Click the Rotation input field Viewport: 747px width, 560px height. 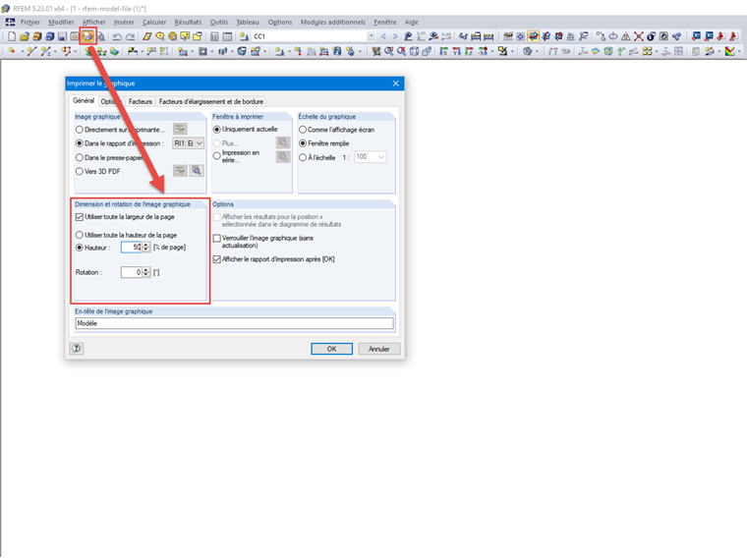coord(132,272)
